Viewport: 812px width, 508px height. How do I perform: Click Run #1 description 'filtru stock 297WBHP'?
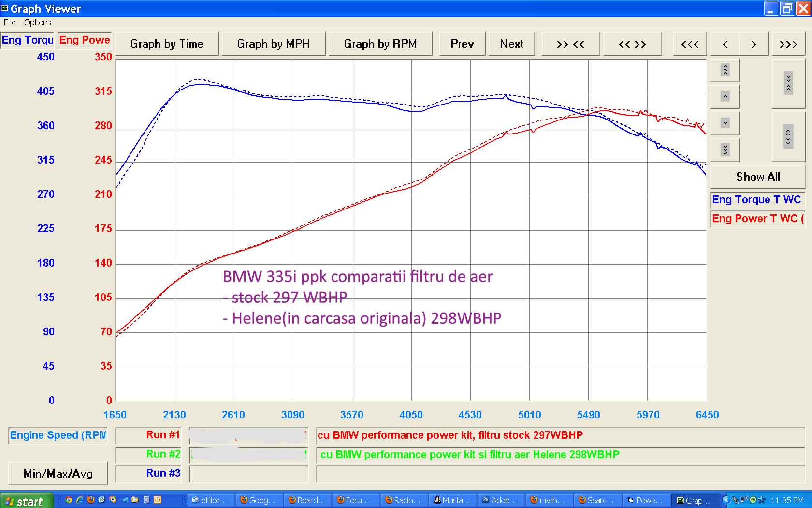click(560, 435)
